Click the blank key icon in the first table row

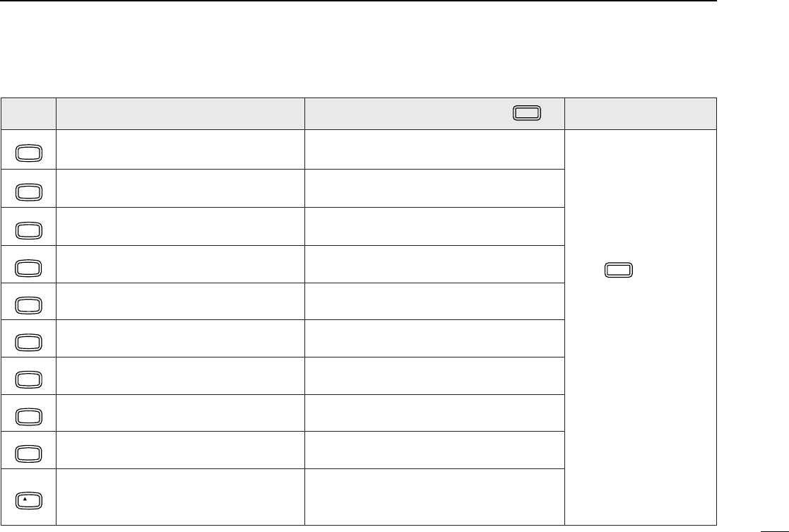29,153
